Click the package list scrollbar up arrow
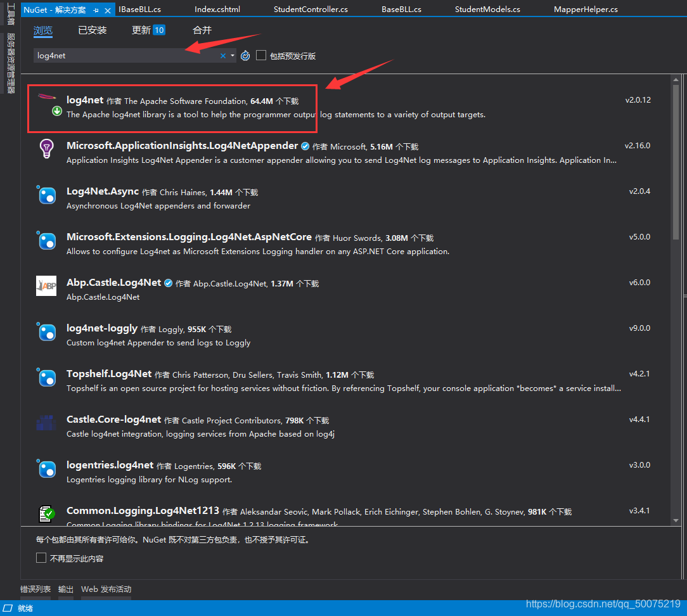 [676, 79]
